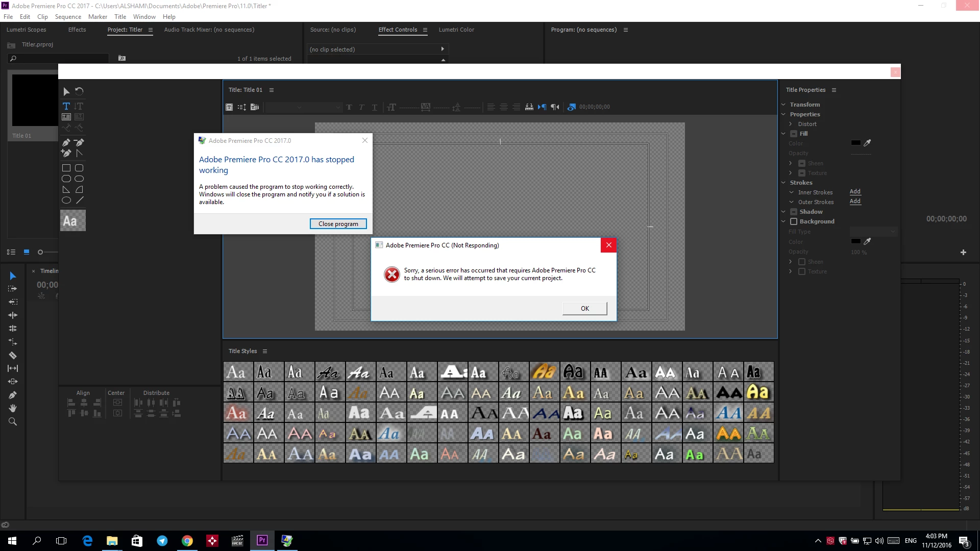Select the Track Select Forward tool
The height and width of the screenshot is (551, 980).
[x=13, y=289]
